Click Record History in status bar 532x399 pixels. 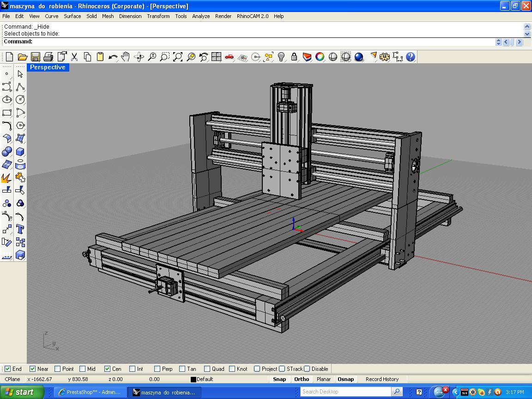point(382,379)
